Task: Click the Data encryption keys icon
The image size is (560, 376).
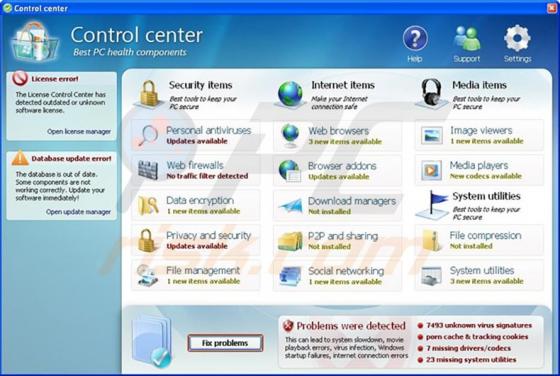Action: (x=148, y=205)
